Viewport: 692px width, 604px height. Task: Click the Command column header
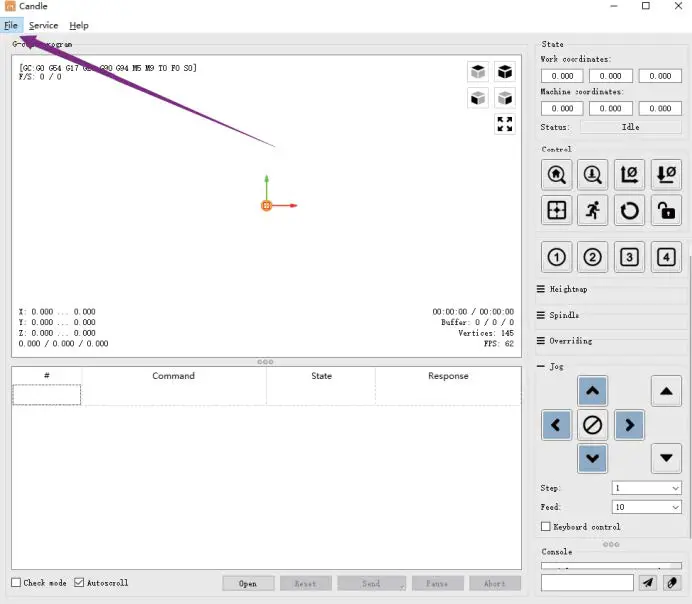tap(174, 376)
